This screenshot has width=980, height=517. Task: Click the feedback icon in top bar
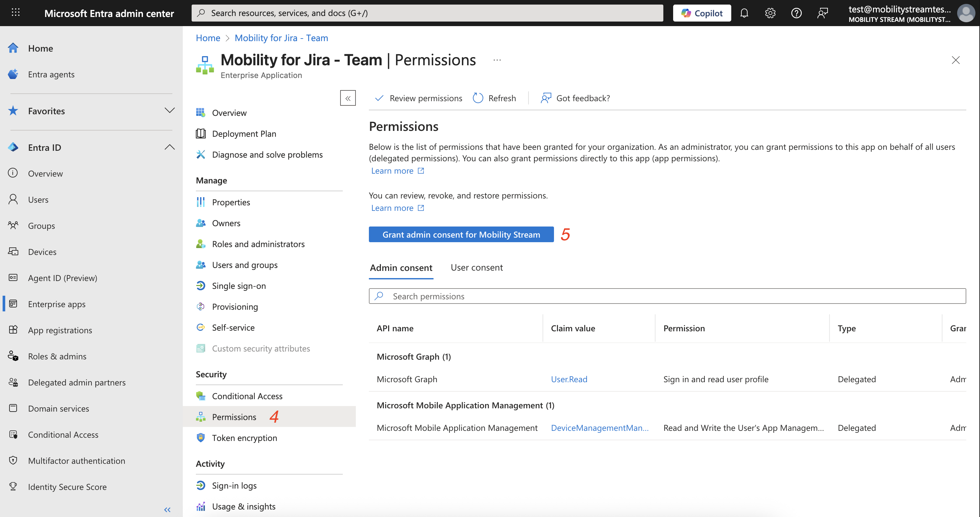point(823,13)
